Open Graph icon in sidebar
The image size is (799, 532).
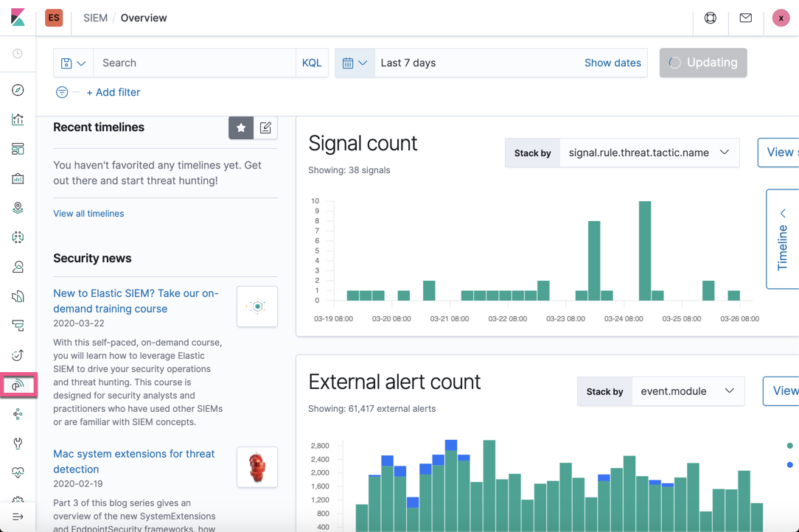point(18,414)
